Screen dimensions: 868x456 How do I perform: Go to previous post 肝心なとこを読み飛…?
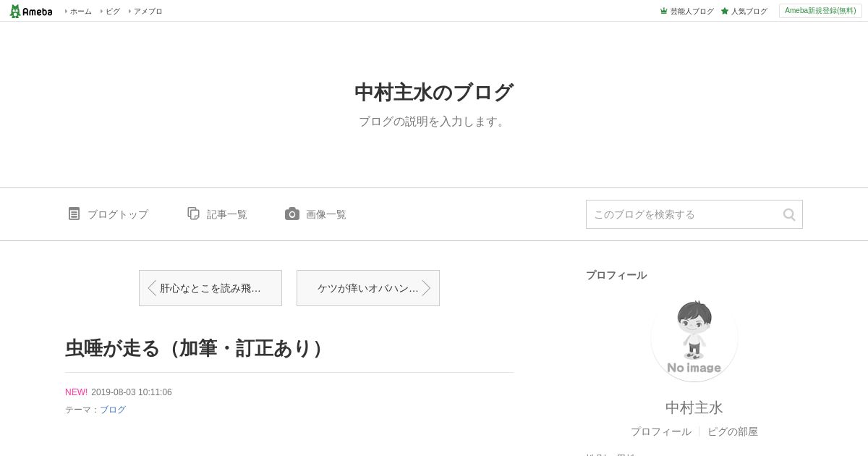(210, 288)
